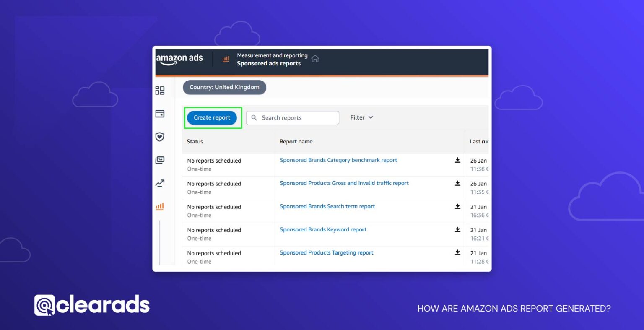The image size is (644, 330).
Task: Click the Create report button
Action: click(212, 118)
